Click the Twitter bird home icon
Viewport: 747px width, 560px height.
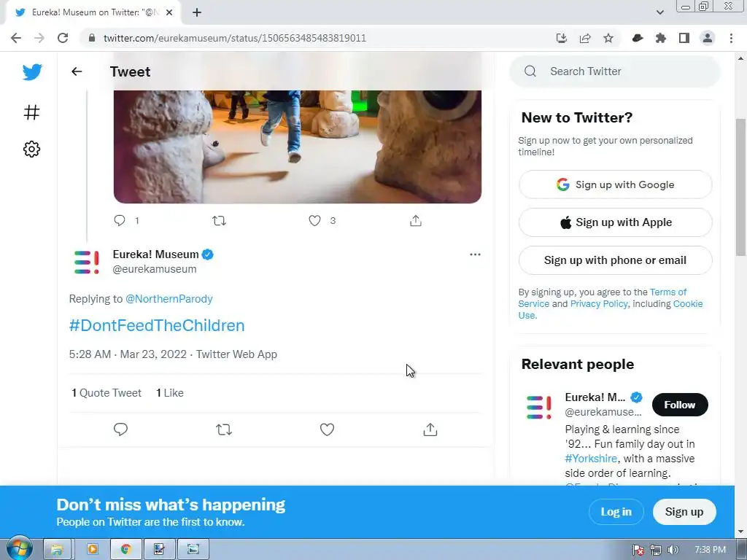32,72
